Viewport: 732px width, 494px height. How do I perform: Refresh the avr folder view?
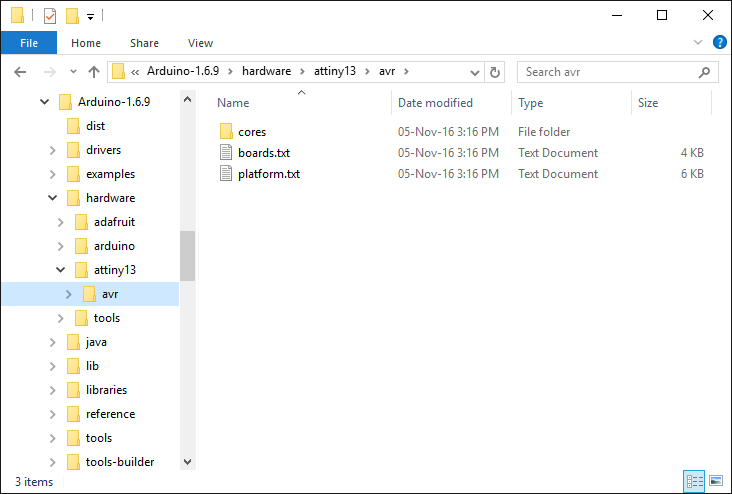[495, 72]
